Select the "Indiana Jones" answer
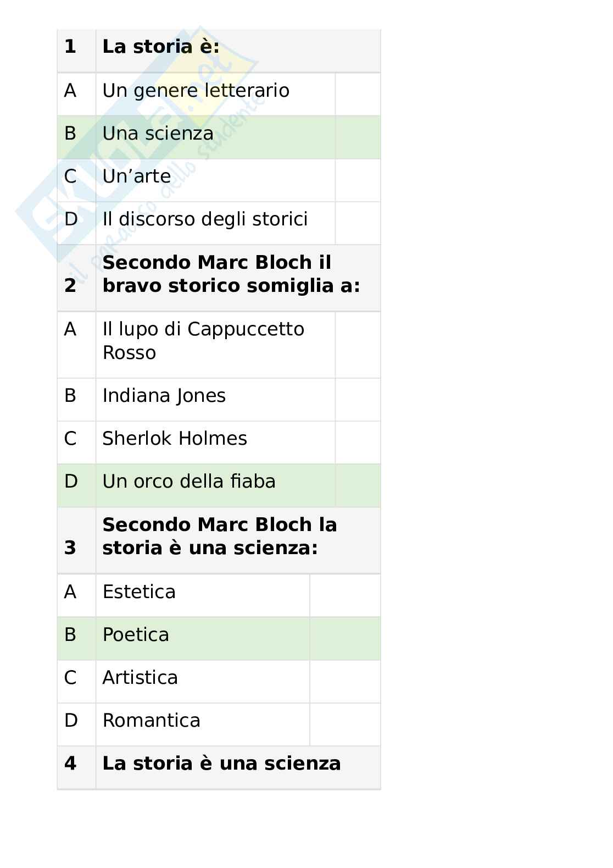The height and width of the screenshot is (868, 613). 164,396
